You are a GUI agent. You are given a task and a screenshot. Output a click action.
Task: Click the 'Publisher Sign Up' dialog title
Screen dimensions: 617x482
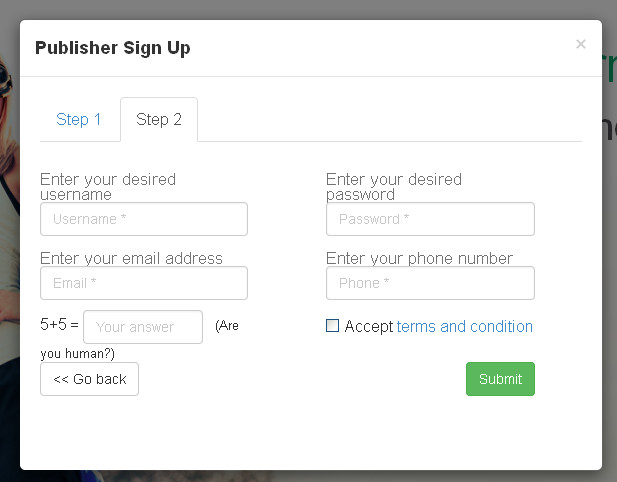(112, 48)
